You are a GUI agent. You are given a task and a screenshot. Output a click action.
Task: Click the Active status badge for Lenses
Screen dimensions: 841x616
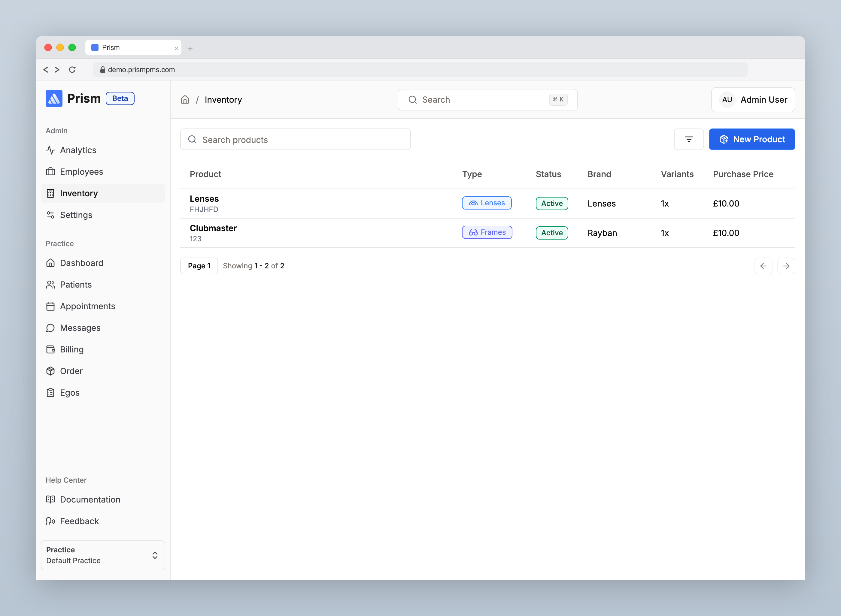coord(551,203)
